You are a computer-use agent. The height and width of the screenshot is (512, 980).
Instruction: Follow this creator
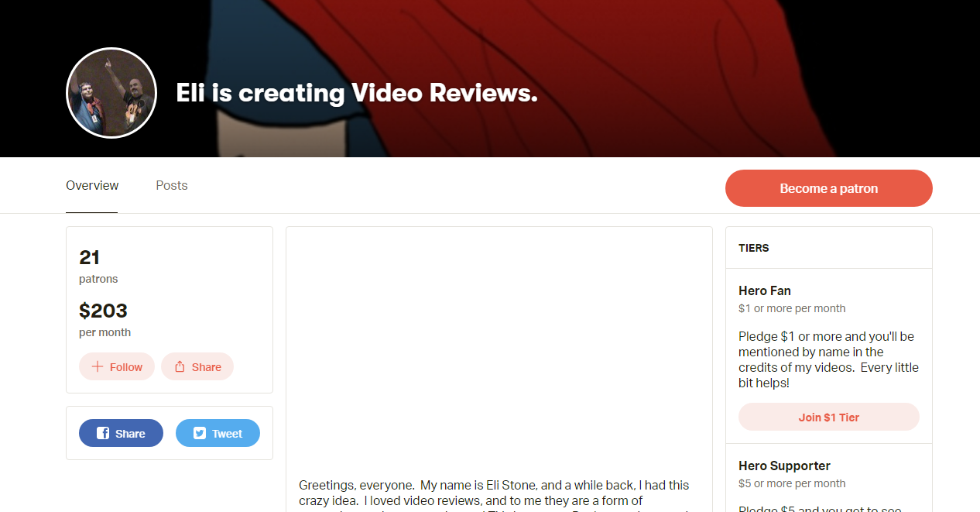[117, 367]
